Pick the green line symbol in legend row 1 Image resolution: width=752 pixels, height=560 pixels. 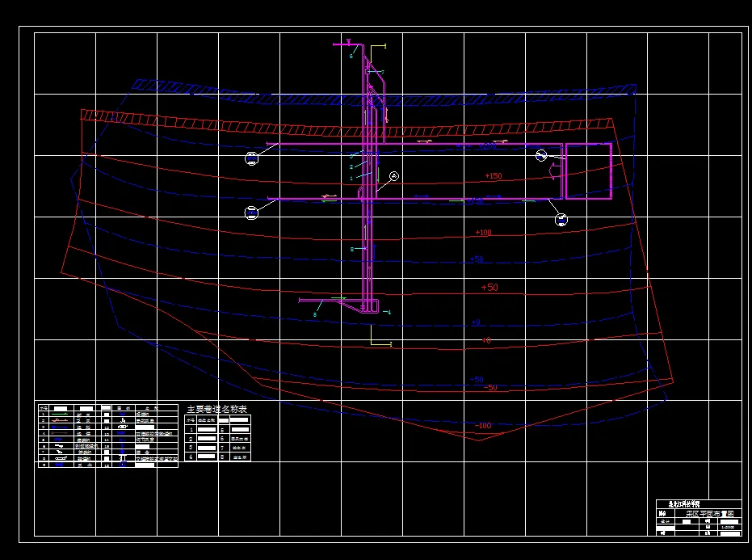[60, 414]
